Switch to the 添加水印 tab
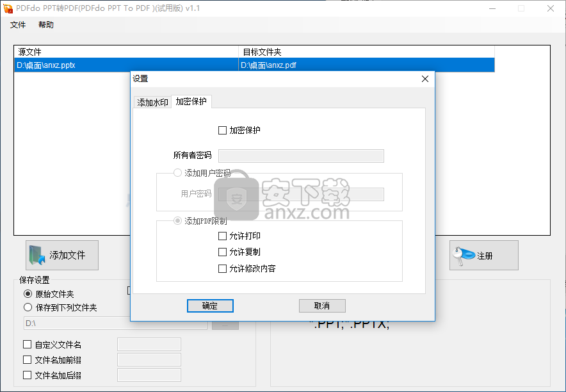This screenshot has width=566, height=392. [152, 102]
